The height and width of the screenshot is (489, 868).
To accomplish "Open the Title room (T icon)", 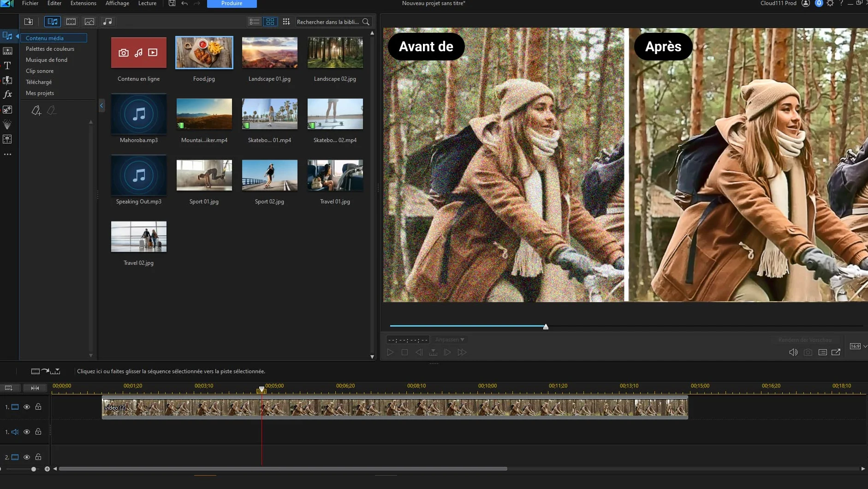I will [x=7, y=66].
